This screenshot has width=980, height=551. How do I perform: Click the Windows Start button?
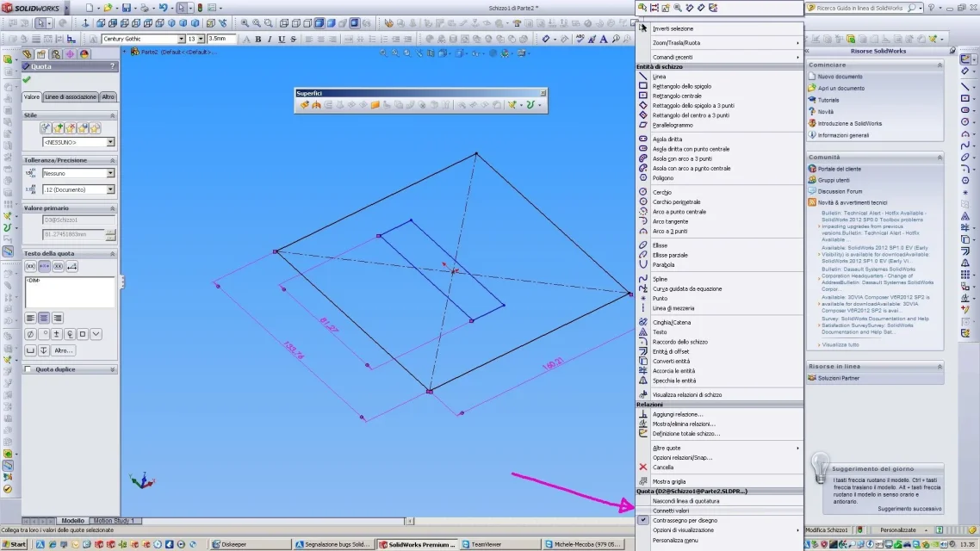[15, 544]
